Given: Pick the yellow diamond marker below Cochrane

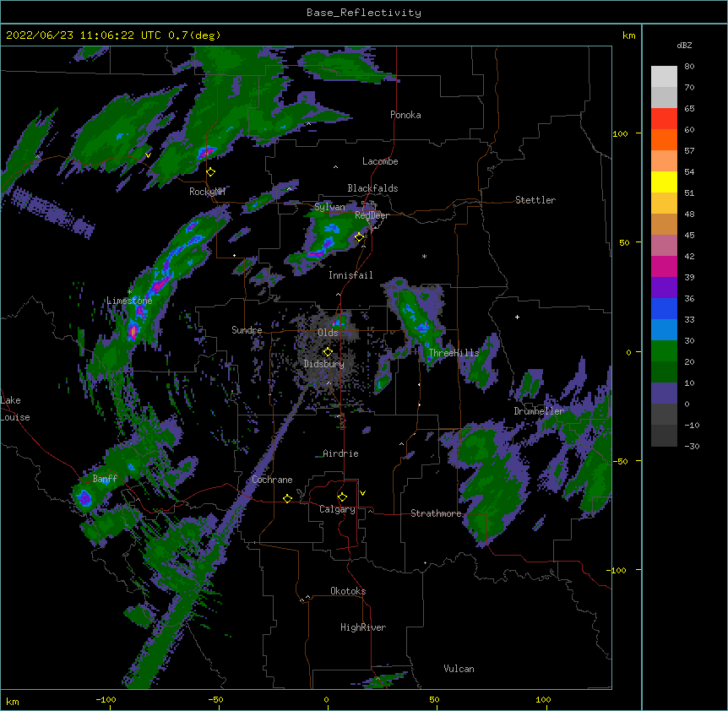Looking at the screenshot, I should [287, 498].
